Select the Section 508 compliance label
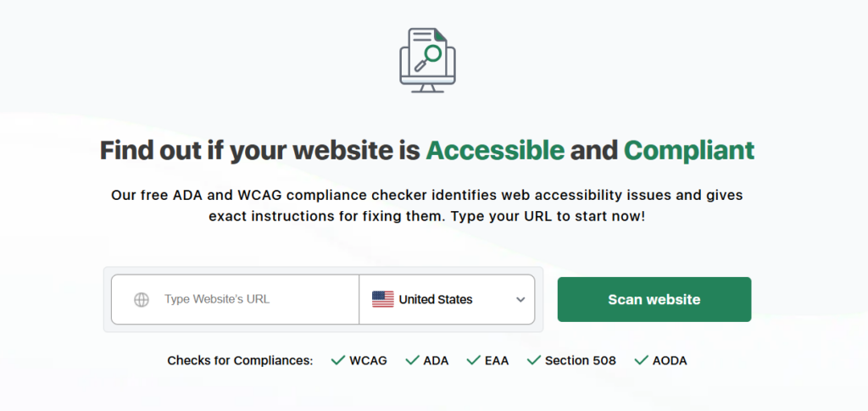The width and height of the screenshot is (868, 411). 581,360
